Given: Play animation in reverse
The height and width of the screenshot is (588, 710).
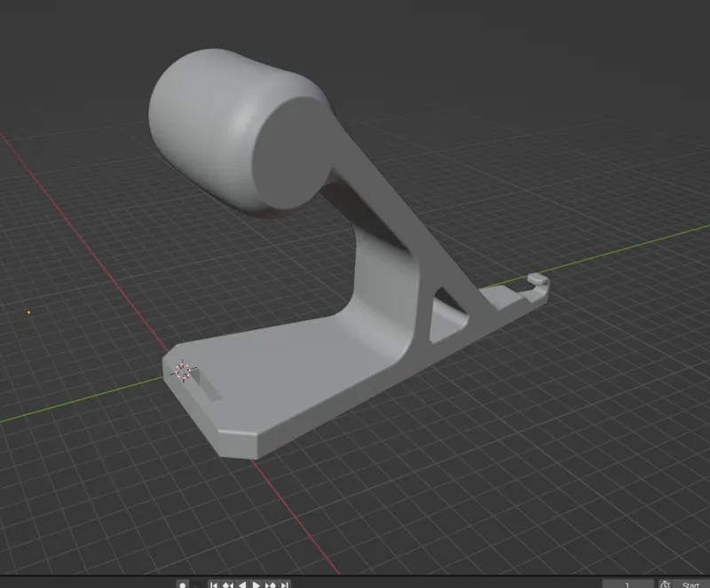Looking at the screenshot, I should tap(242, 584).
